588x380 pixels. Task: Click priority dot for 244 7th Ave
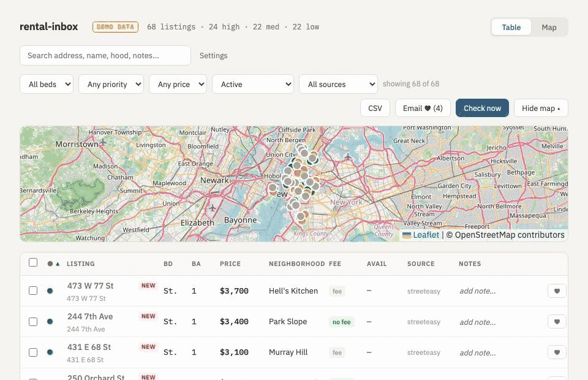coord(50,322)
